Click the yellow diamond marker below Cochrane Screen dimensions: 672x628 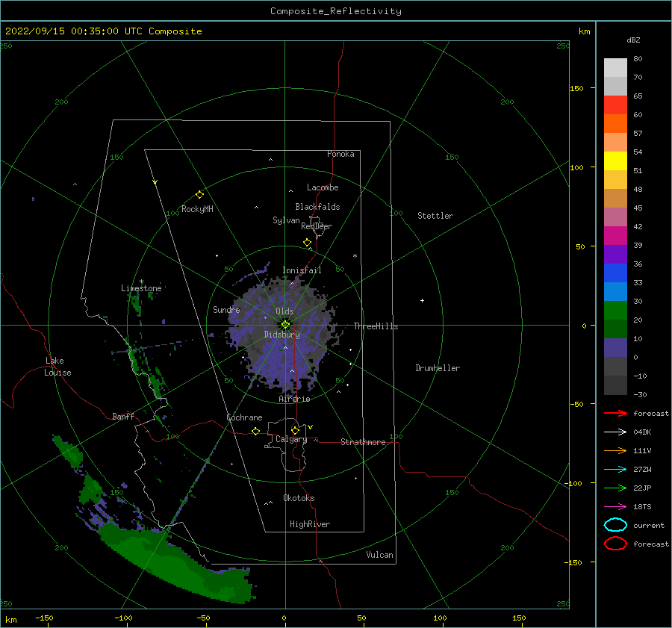(x=256, y=432)
